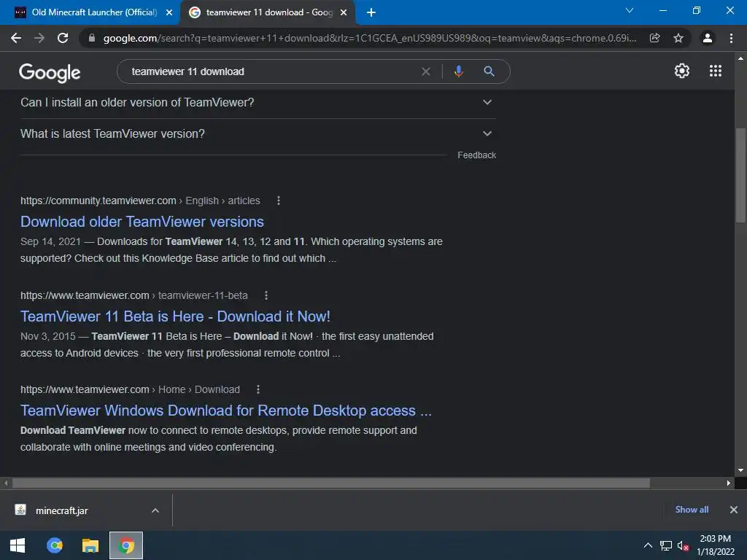View site info via the padlock icon
The width and height of the screenshot is (747, 560).
click(92, 38)
